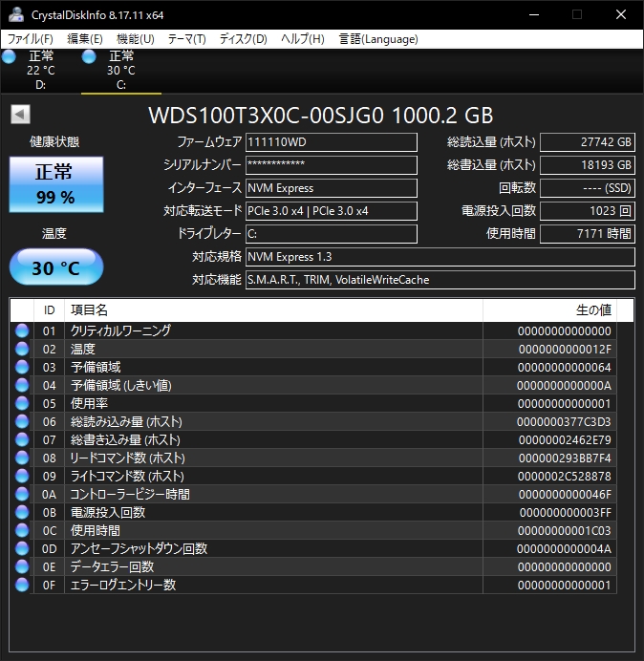The width and height of the screenshot is (644, 661).
Task: Click the 使用時間 value 7171 時間
Action: tap(588, 234)
